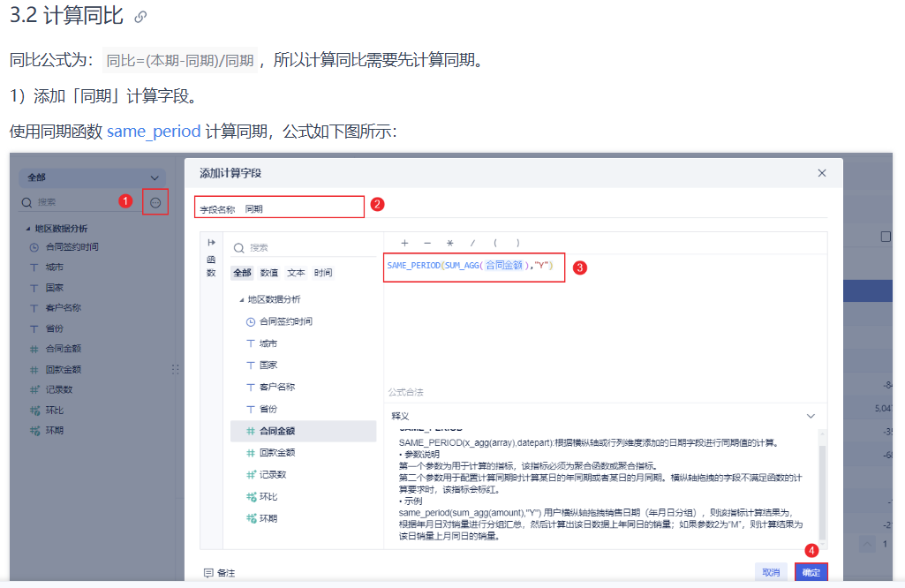Viewport: 905px width, 588px height.
Task: Click calculated icon of 环比 in dialog
Action: coord(251,497)
